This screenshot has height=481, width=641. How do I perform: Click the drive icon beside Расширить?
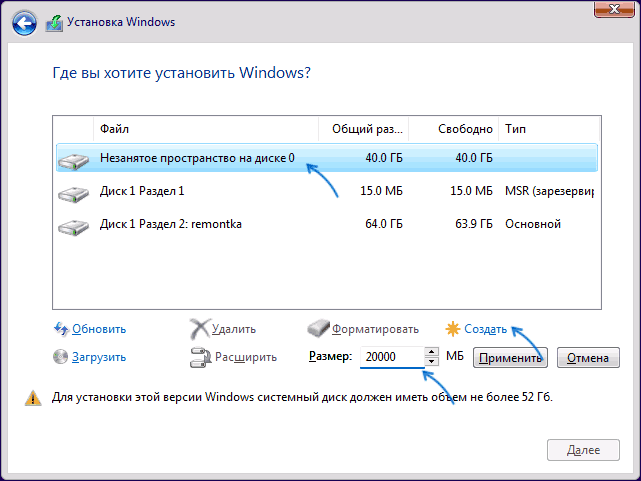tap(200, 357)
